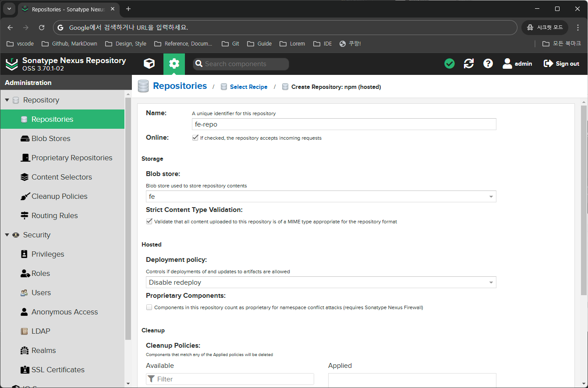Click the Routing Rules signpost icon
This screenshot has width=588, height=388.
click(x=25, y=215)
